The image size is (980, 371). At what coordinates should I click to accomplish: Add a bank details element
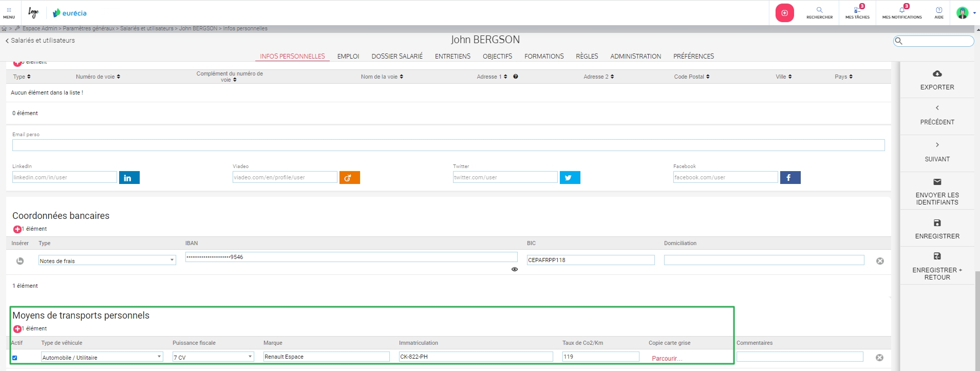pos(17,229)
